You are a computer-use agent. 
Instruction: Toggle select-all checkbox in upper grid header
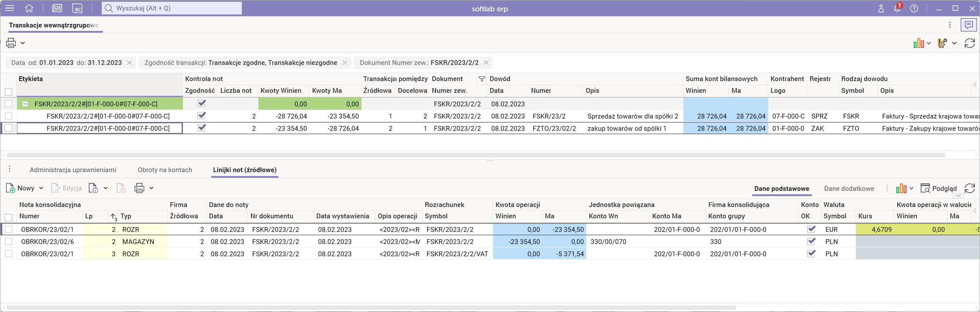pyautogui.click(x=8, y=92)
